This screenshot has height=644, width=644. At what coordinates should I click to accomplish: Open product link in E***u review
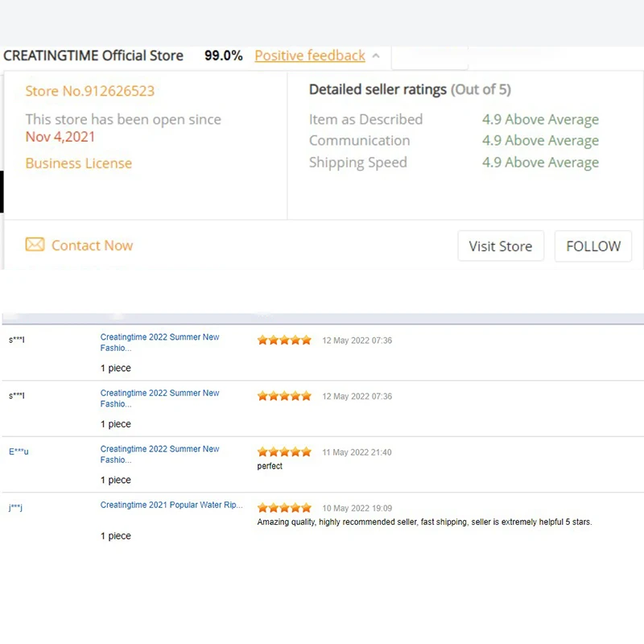tap(159, 454)
